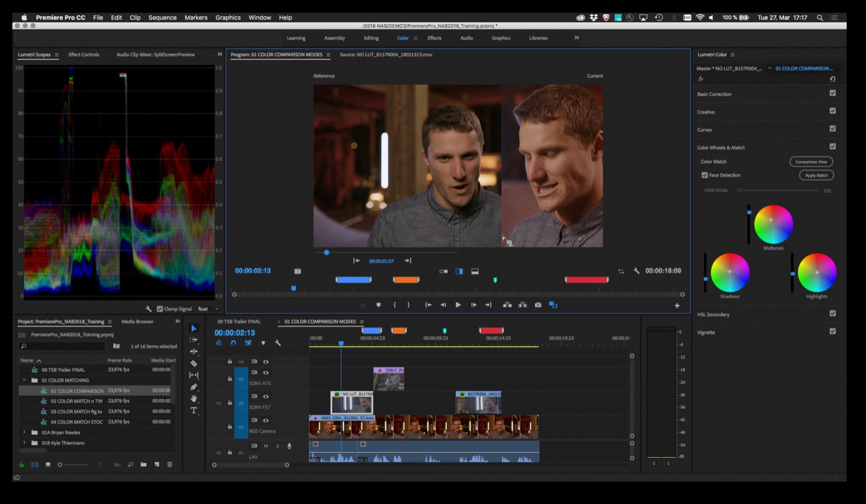Click the camera Export Frame icon
This screenshot has width=866, height=504.
coord(538,304)
